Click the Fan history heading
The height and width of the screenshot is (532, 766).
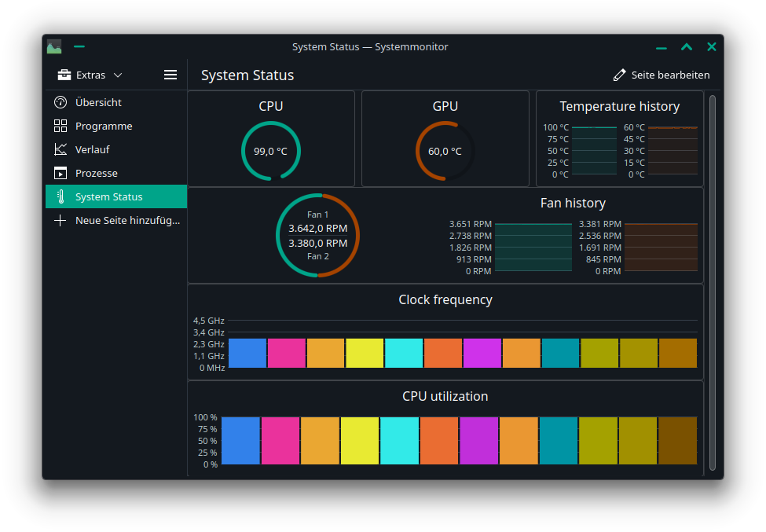(x=573, y=203)
